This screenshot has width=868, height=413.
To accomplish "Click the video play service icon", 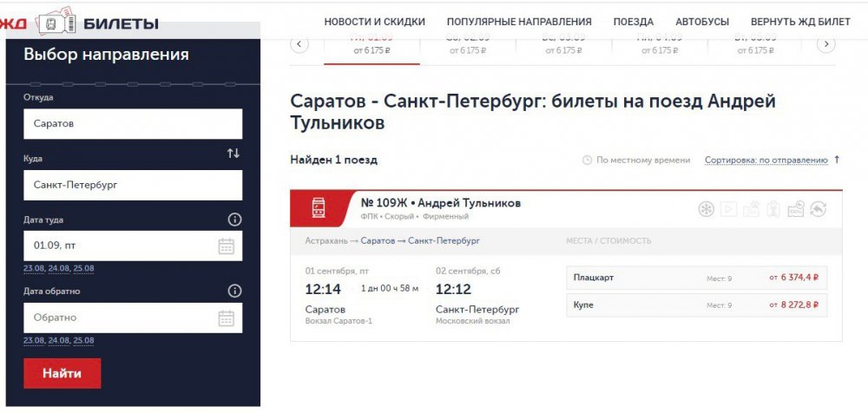I will point(728,209).
